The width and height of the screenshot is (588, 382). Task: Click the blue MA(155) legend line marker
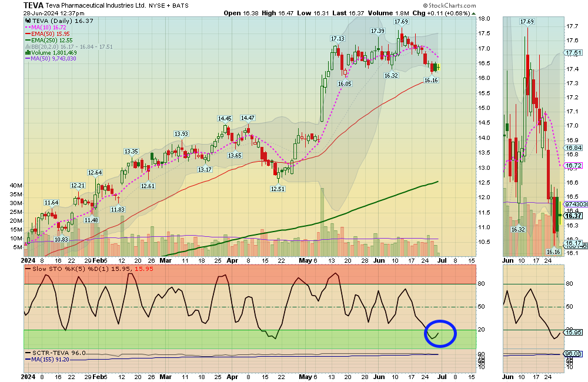click(28, 359)
